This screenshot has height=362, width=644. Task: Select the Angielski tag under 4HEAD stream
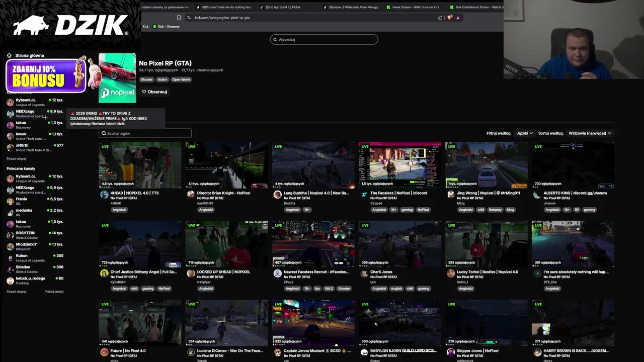point(119,210)
